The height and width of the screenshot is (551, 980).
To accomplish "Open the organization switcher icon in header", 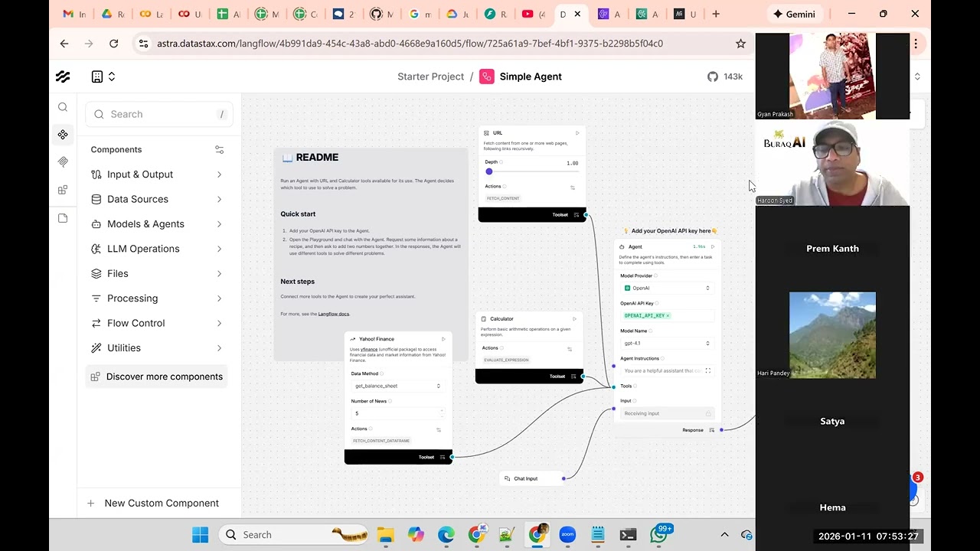I will coord(103,77).
